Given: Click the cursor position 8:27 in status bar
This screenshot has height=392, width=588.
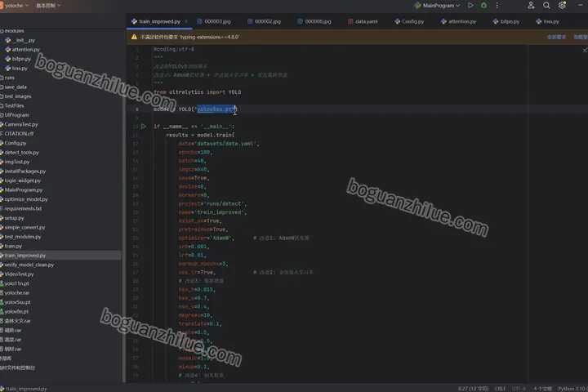Looking at the screenshot, I should 473,389.
